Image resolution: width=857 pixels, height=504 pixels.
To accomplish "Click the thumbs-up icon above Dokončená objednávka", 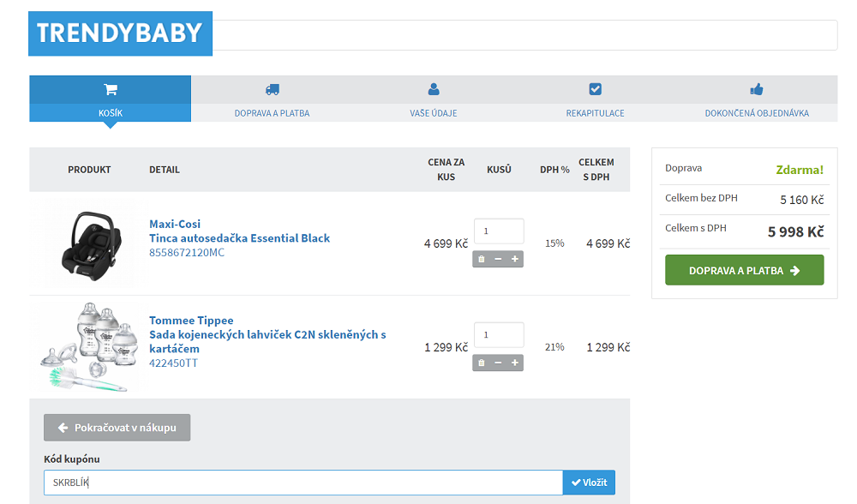I will 757,89.
